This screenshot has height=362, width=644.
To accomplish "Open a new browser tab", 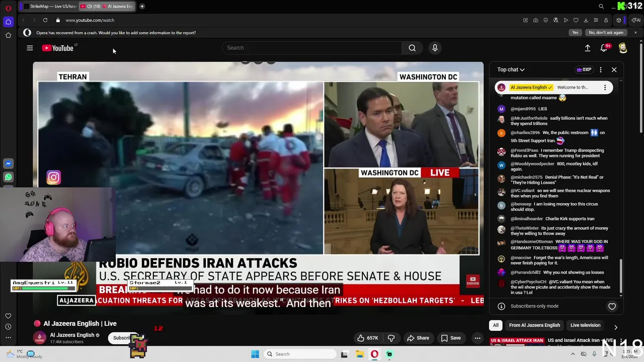I will point(142,6).
